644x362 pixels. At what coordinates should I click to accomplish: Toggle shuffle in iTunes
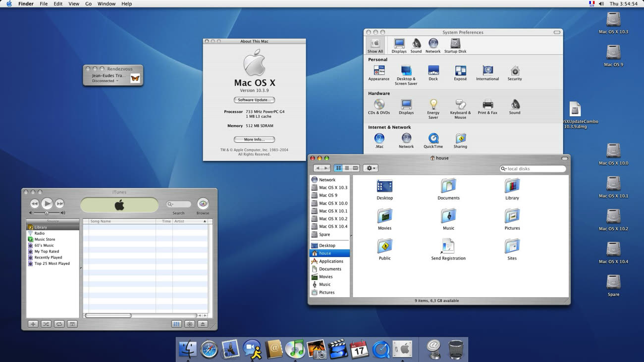click(x=46, y=324)
